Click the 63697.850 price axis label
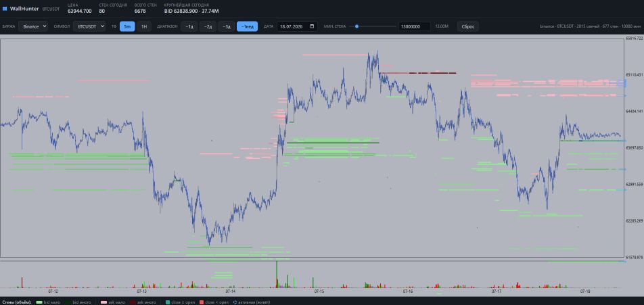Image resolution: width=644 pixels, height=305 pixels. click(x=634, y=148)
